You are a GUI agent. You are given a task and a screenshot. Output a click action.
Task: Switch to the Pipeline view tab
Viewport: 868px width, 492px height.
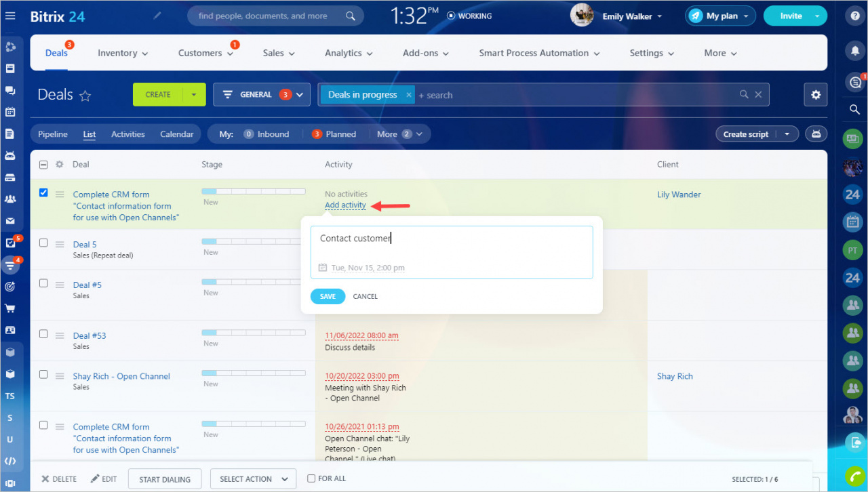point(53,134)
